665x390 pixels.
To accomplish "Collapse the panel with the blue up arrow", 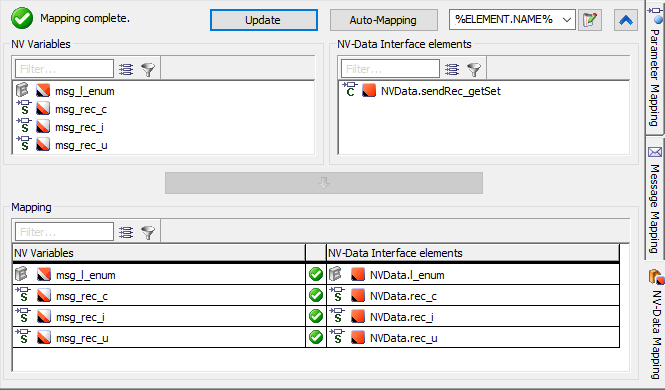I will 626,20.
